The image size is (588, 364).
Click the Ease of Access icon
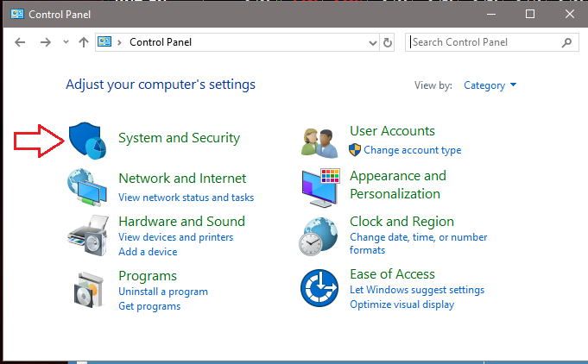tap(319, 288)
